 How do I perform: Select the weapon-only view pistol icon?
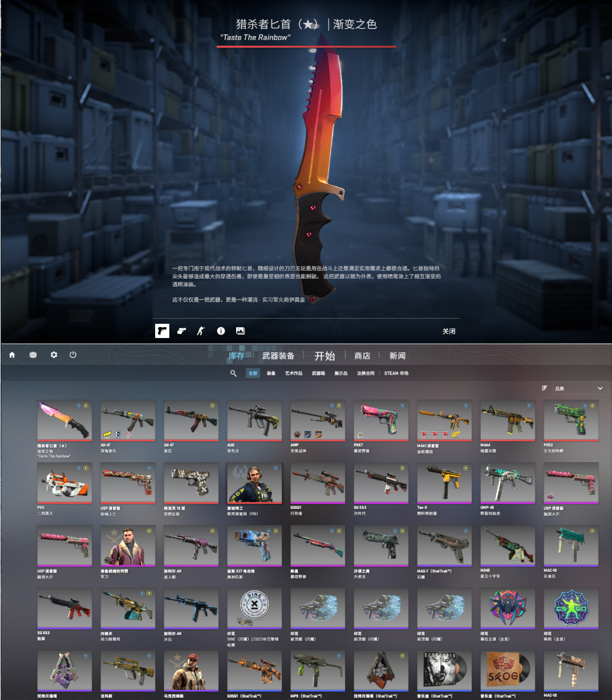click(x=162, y=331)
